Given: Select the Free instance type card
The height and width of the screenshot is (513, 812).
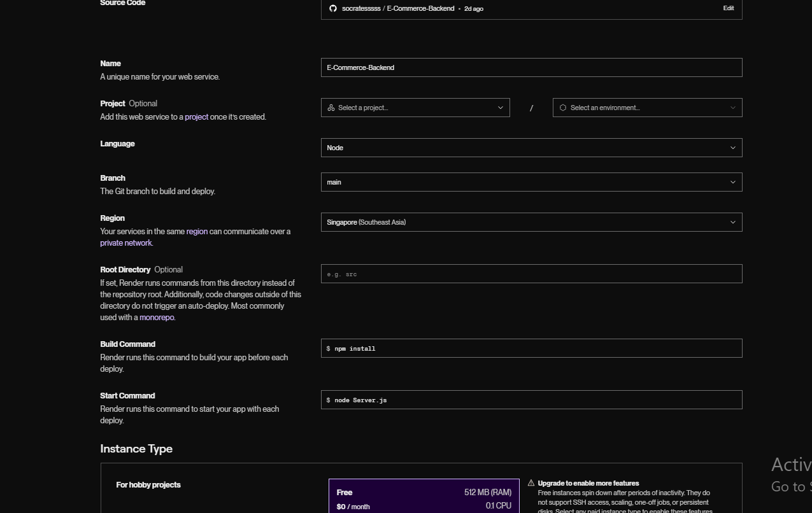Looking at the screenshot, I should click(x=424, y=496).
